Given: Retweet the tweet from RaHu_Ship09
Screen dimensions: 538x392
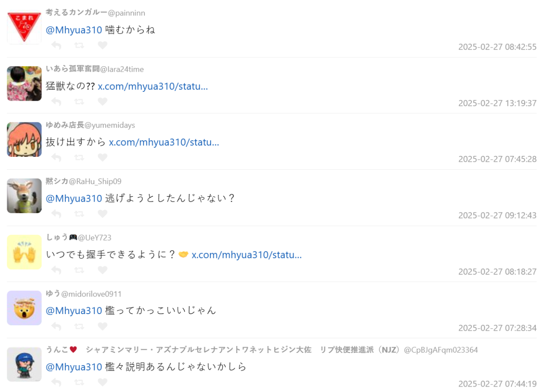Looking at the screenshot, I should pos(79,214).
